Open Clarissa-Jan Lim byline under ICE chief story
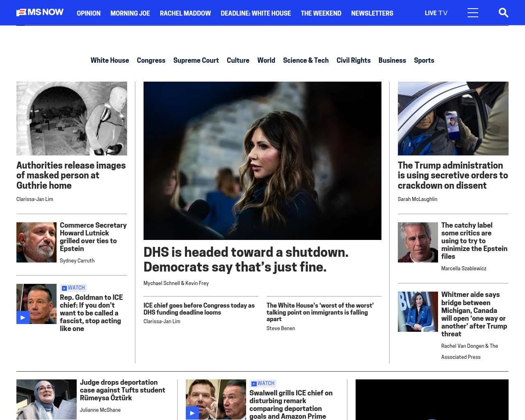The image size is (525, 420). tap(162, 321)
